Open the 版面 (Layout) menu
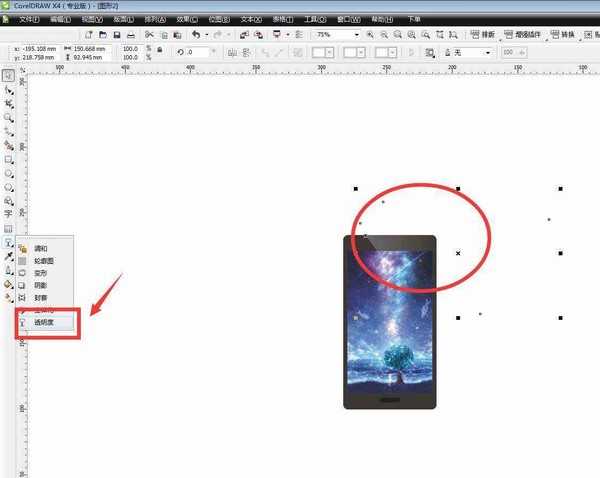 tap(123, 19)
